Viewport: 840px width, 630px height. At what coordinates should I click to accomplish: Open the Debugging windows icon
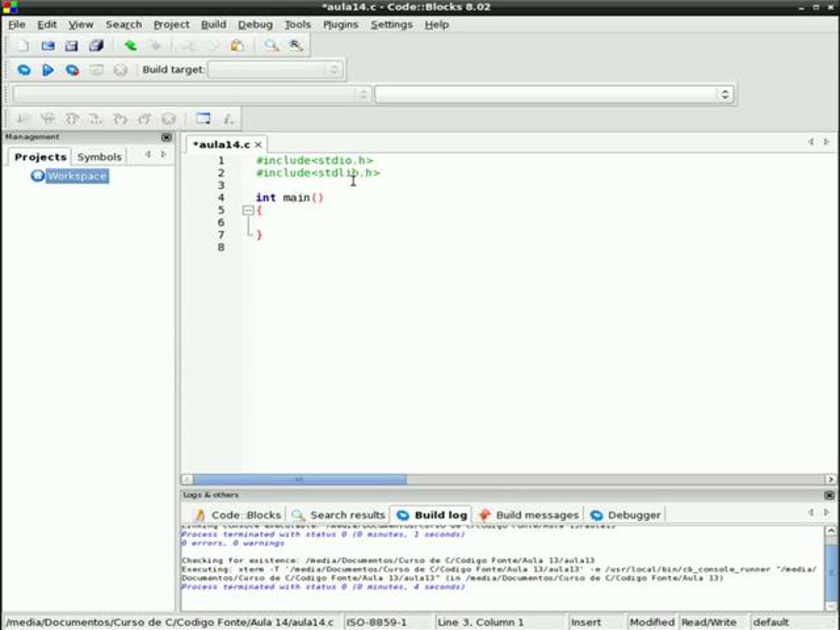[203, 119]
